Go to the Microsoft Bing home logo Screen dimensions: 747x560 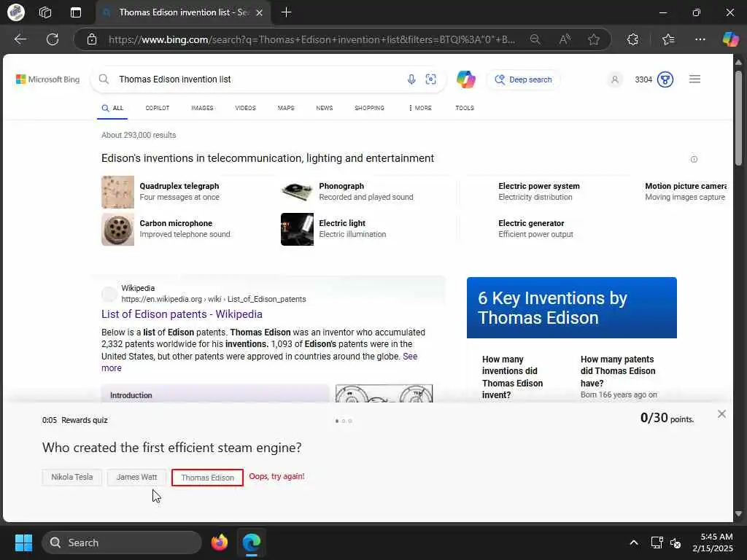click(47, 79)
